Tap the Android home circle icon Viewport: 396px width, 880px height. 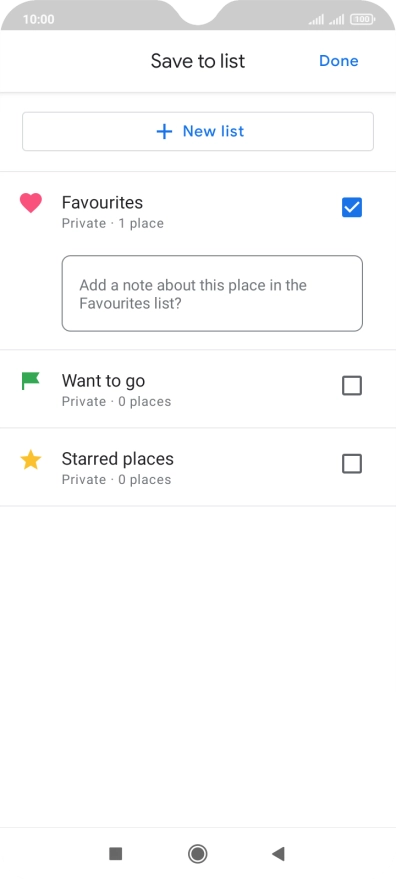tap(197, 854)
